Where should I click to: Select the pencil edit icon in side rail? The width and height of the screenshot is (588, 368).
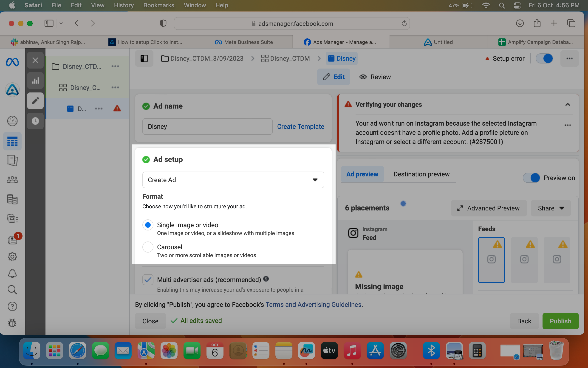35,101
